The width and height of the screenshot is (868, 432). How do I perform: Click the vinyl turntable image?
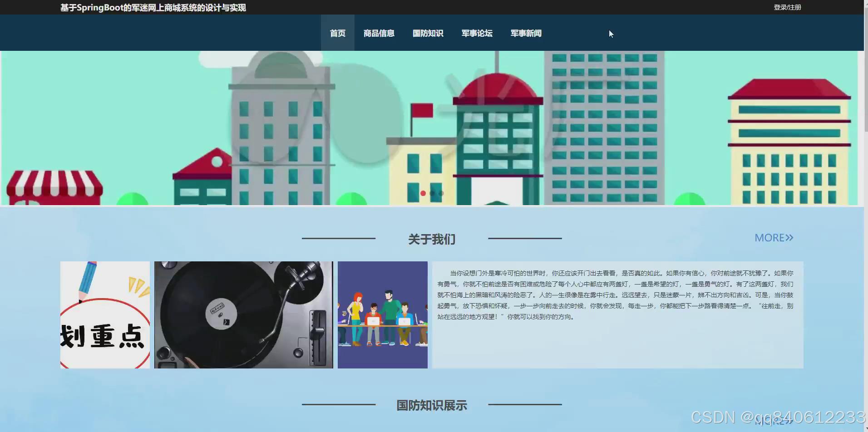pyautogui.click(x=244, y=314)
